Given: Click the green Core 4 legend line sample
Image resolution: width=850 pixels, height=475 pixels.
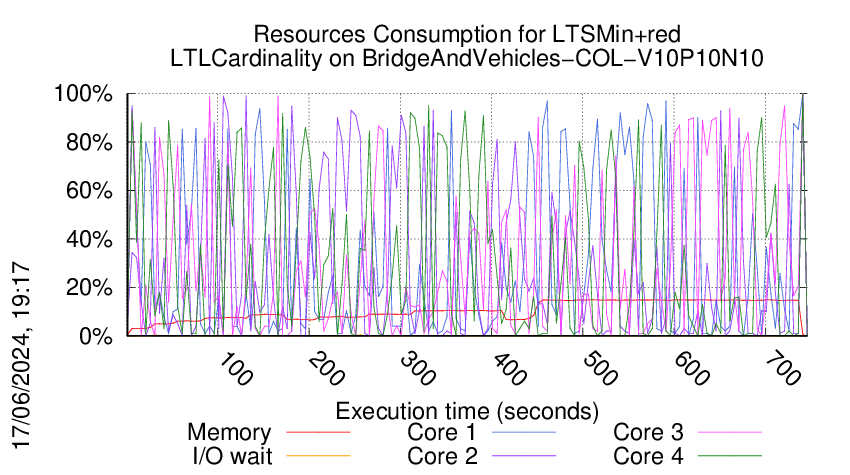Looking at the screenshot, I should pos(730,455).
